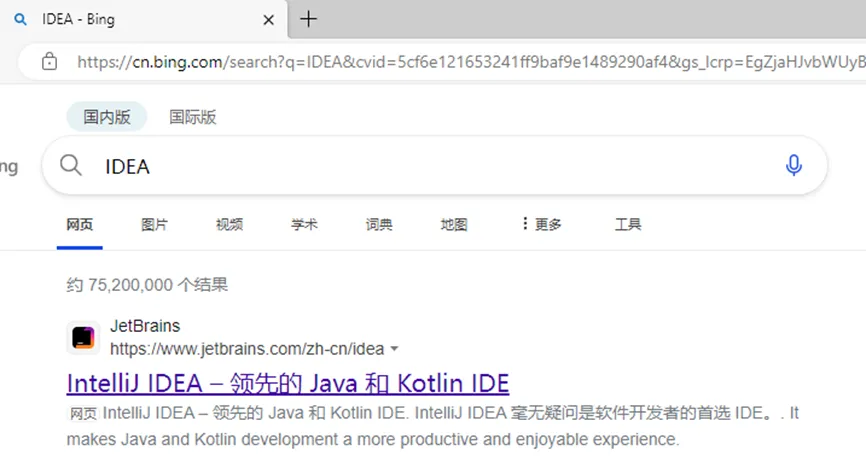This screenshot has width=866, height=462.
Task: Click the microphone voice search icon
Action: [794, 166]
